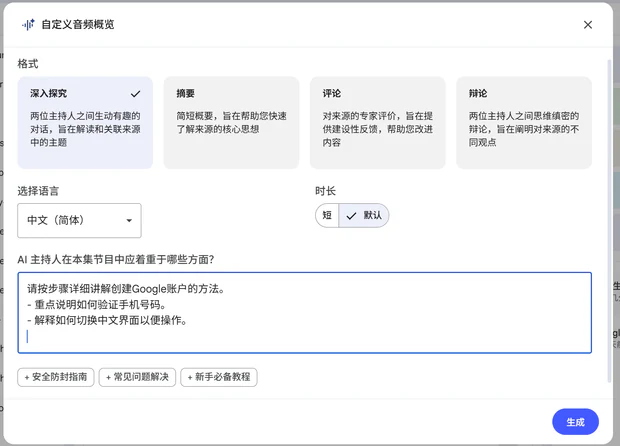Select the 深入探究 format card

click(x=85, y=123)
